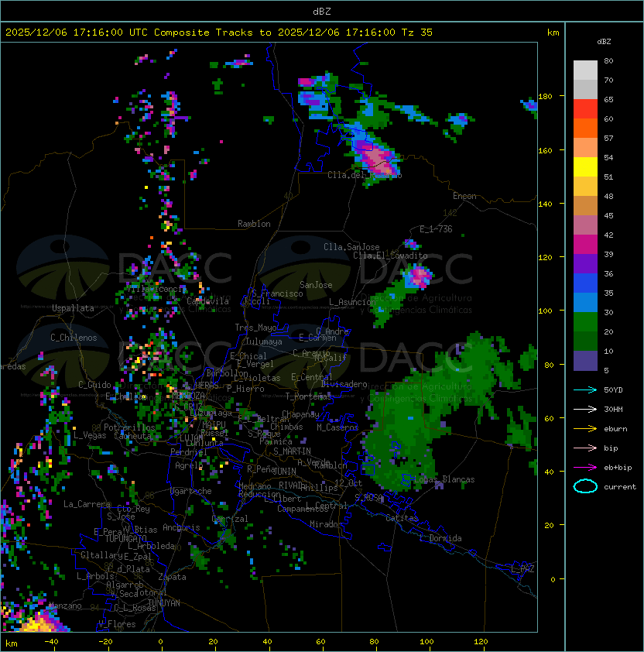The height and width of the screenshot is (652, 644).
Task: Click the TUPUNGATO place label
Action: (125, 538)
